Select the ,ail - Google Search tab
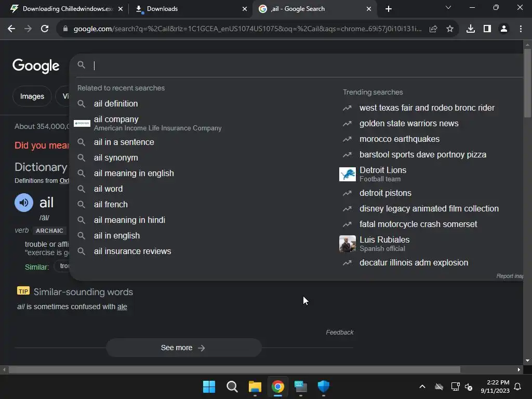This screenshot has height=399, width=532. (x=314, y=9)
